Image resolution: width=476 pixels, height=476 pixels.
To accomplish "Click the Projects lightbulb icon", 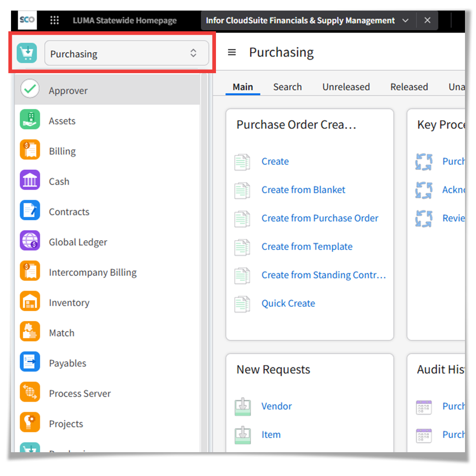I will coord(30,422).
